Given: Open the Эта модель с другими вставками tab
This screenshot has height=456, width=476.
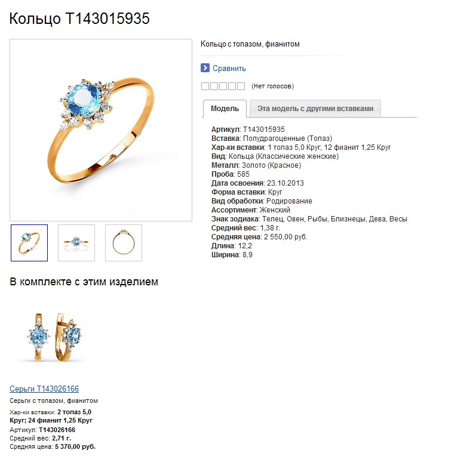Looking at the screenshot, I should click(315, 109).
